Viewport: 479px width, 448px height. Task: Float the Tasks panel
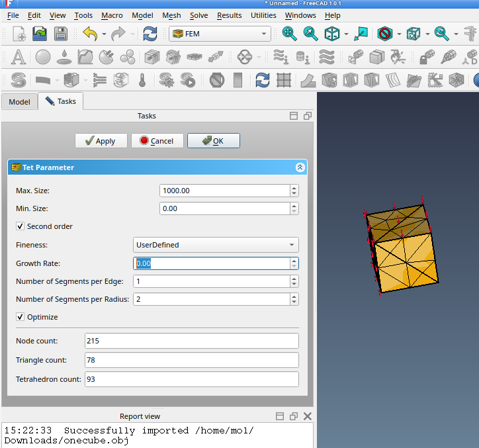click(308, 116)
